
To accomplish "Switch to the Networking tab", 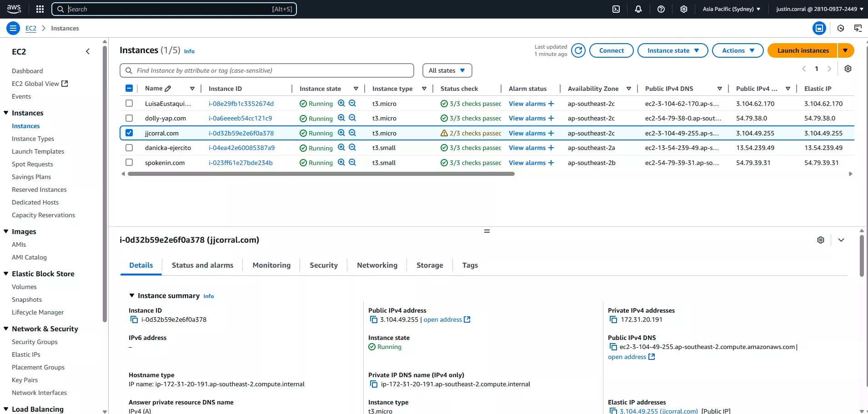I will [x=377, y=265].
